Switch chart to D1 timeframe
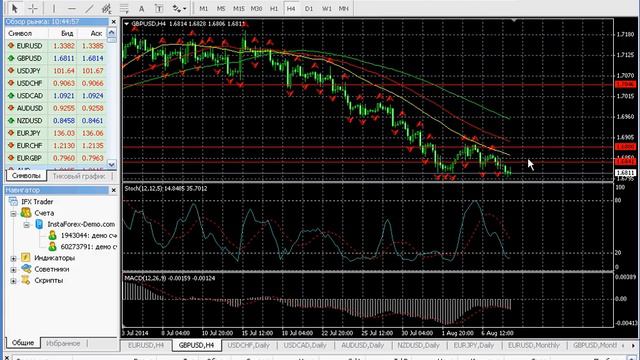The height and width of the screenshot is (360, 640). pos(309,8)
